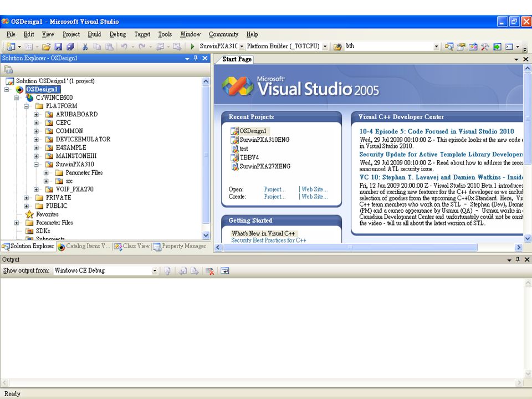Select the MAINSTONEIII tree item

tap(76, 156)
